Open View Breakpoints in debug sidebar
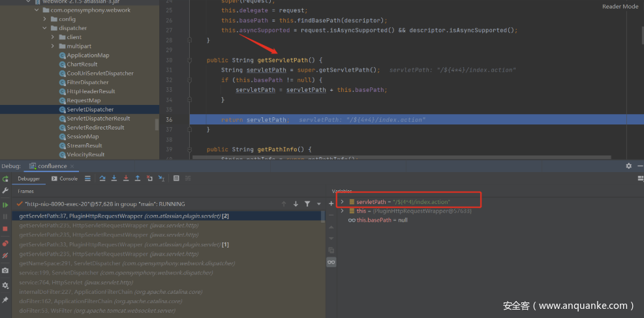Image resolution: width=644 pixels, height=318 pixels. [5, 243]
